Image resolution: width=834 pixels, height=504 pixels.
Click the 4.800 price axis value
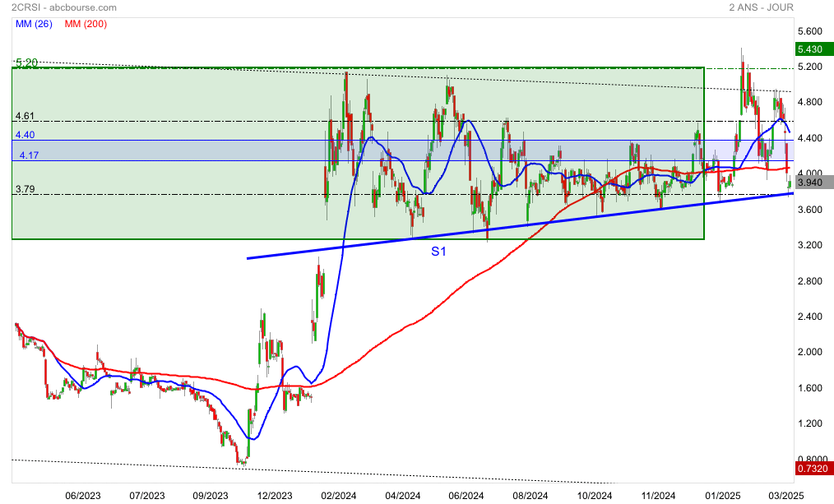pos(810,102)
